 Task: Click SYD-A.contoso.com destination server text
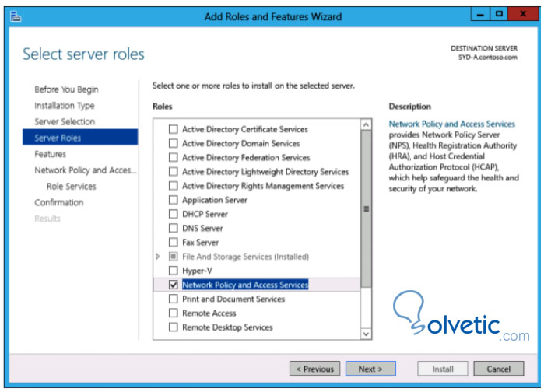tap(488, 58)
